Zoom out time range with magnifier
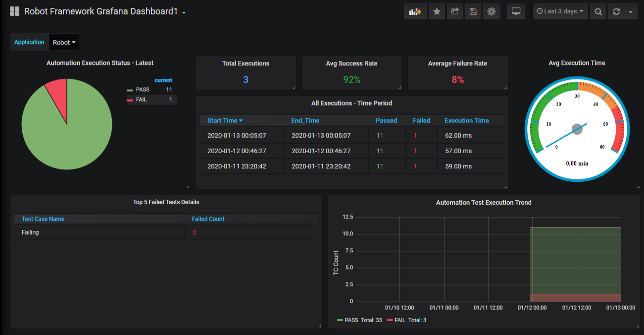644x335 pixels. coord(598,11)
